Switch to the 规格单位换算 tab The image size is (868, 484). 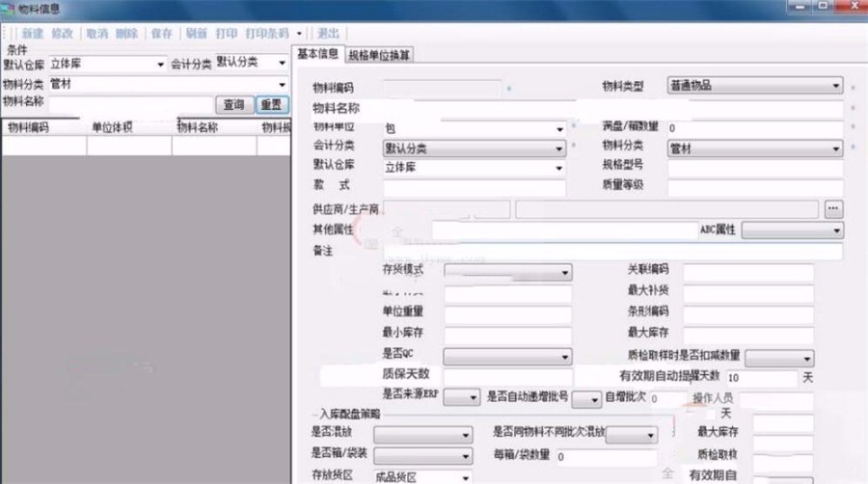(379, 55)
